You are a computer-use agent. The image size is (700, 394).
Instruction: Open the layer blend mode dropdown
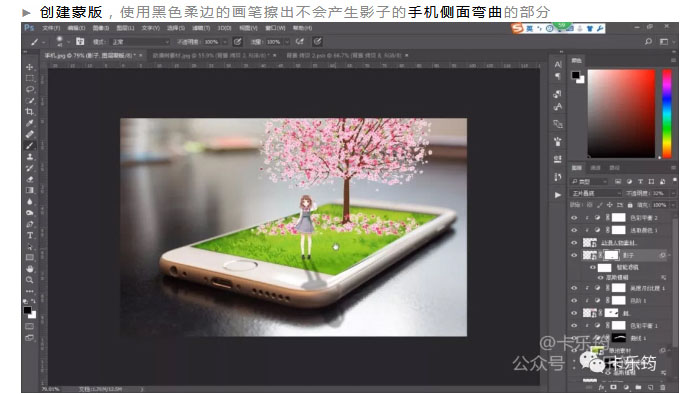(x=596, y=193)
